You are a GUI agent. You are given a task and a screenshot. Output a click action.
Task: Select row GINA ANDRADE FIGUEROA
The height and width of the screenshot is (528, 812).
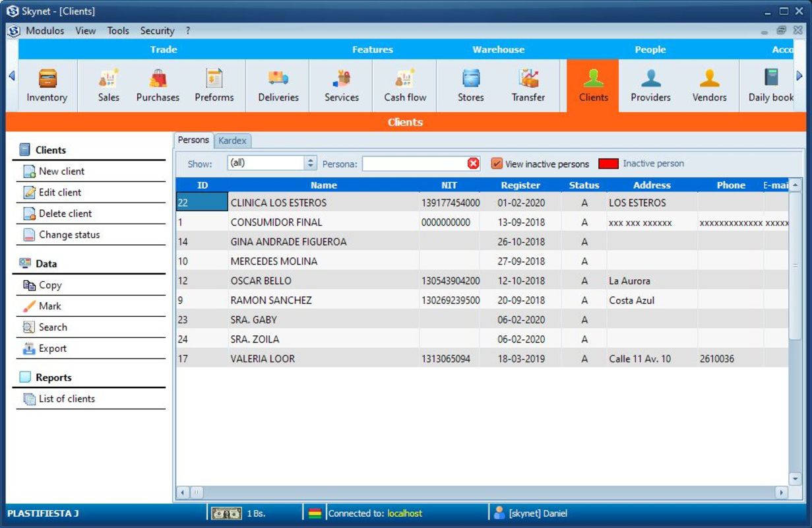482,242
